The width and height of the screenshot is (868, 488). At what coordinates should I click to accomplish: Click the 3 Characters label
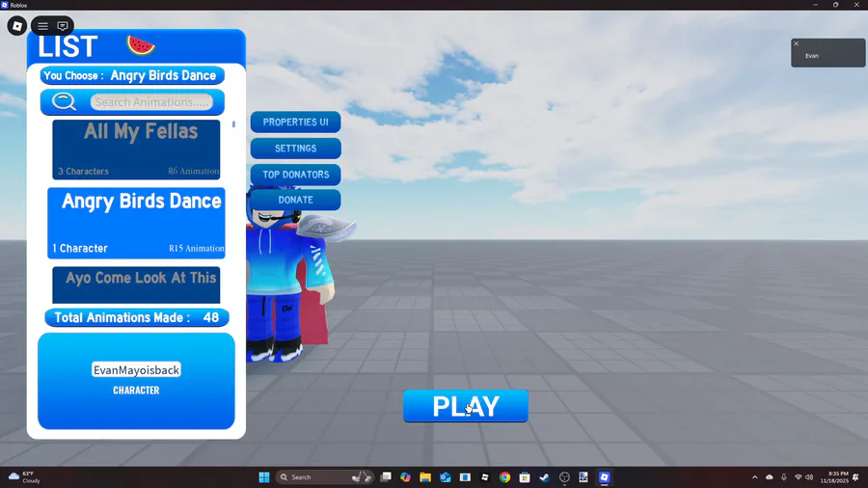[84, 172]
